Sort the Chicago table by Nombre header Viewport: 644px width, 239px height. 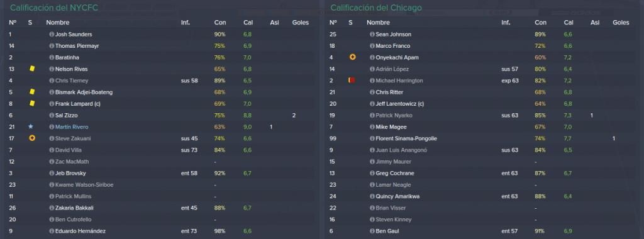tap(378, 23)
